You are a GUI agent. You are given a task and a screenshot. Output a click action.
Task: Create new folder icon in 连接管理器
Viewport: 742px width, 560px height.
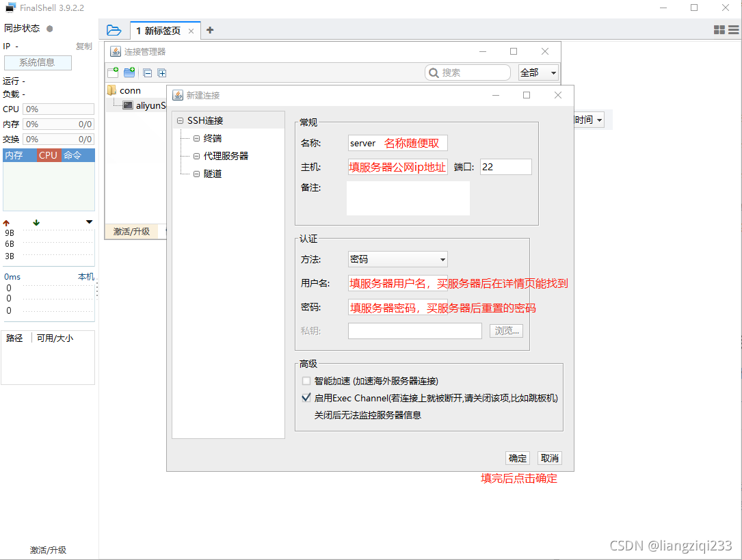pos(129,72)
